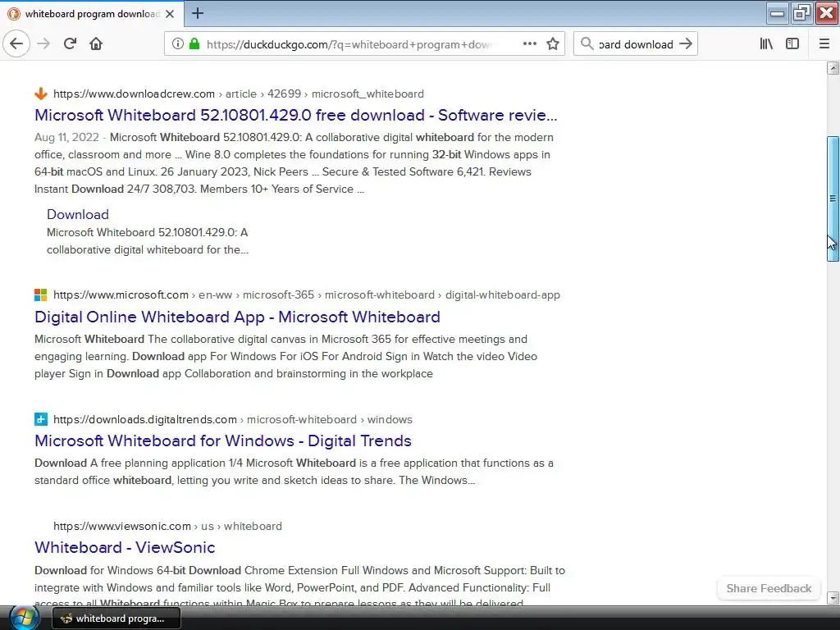Open Microsoft Whiteboard 52.10801.429.0 free download result

pos(295,115)
